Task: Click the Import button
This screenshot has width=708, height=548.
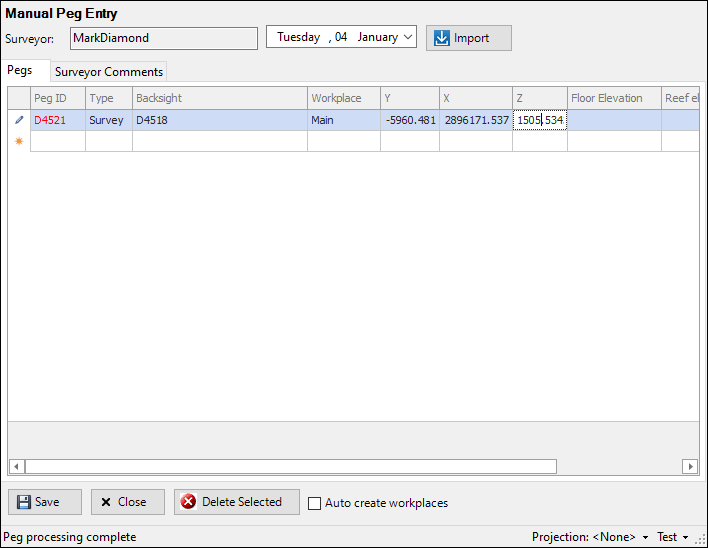Action: point(469,38)
